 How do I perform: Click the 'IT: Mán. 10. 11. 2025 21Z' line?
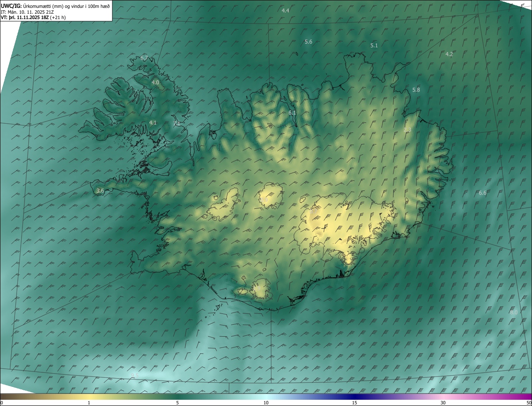click(27, 12)
